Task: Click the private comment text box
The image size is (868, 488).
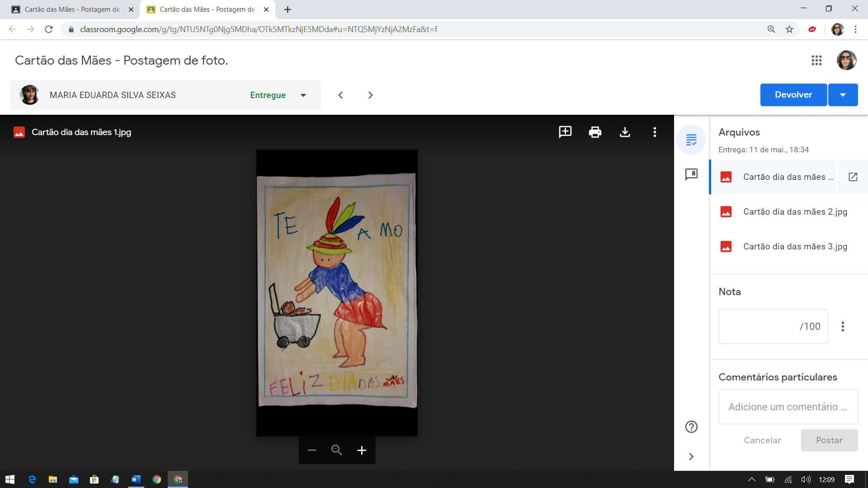Action: coord(788,407)
